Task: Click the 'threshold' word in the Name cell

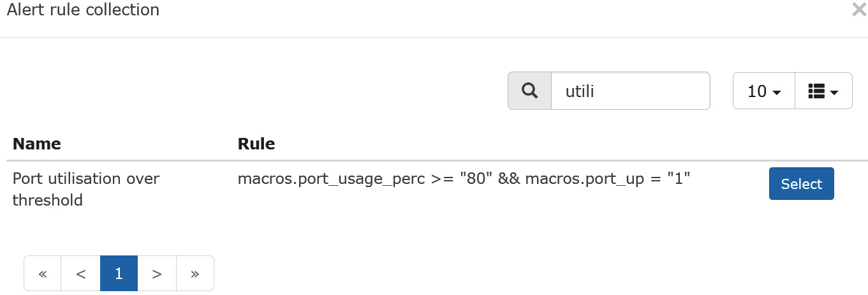Action: click(48, 200)
